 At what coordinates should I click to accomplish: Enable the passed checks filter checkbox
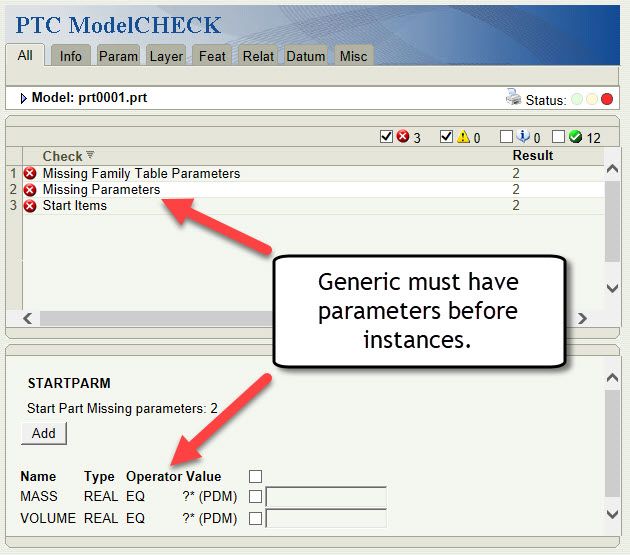tap(558, 137)
